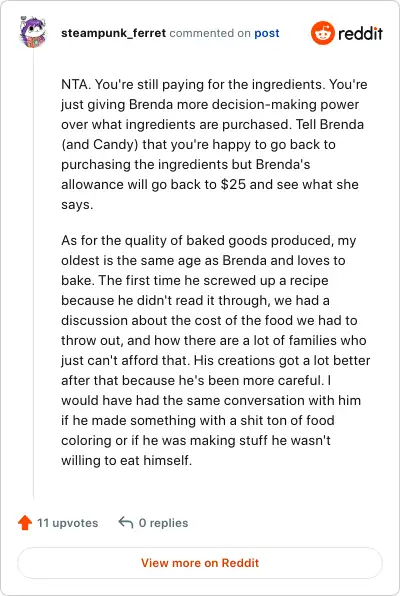Select the "11 upvotes" label
Image resolution: width=400 pixels, height=596 pixels.
[x=68, y=523]
